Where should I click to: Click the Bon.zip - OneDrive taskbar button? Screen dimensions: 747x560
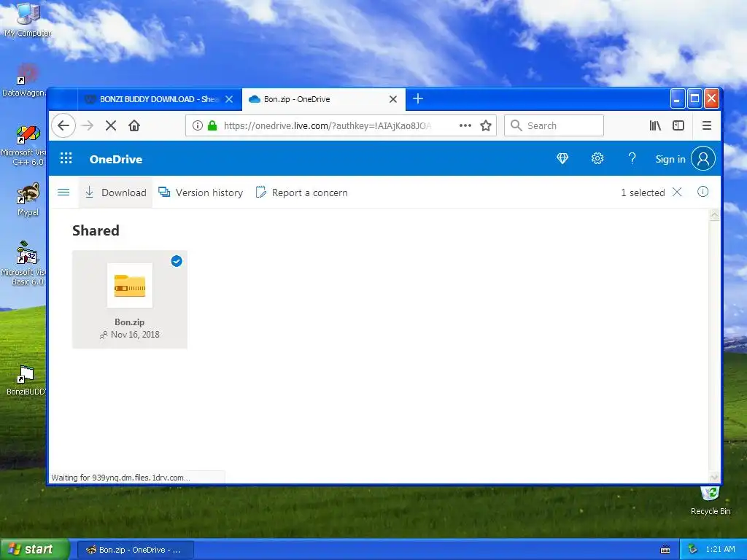[x=135, y=550]
